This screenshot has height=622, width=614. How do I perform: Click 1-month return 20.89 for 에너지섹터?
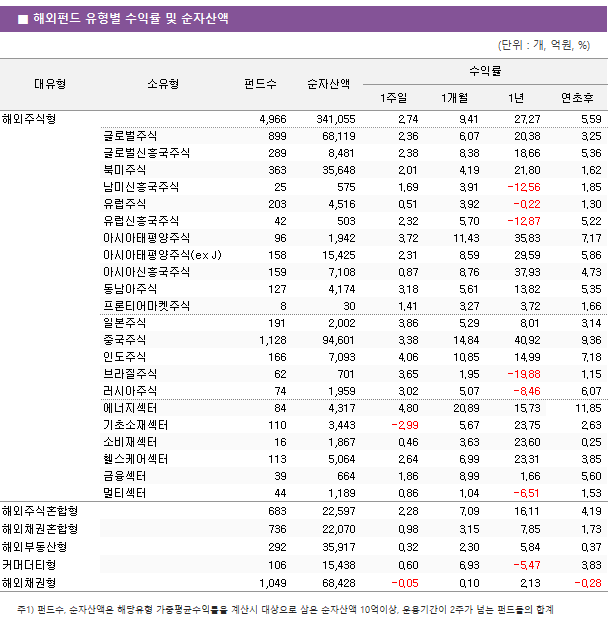click(x=466, y=409)
